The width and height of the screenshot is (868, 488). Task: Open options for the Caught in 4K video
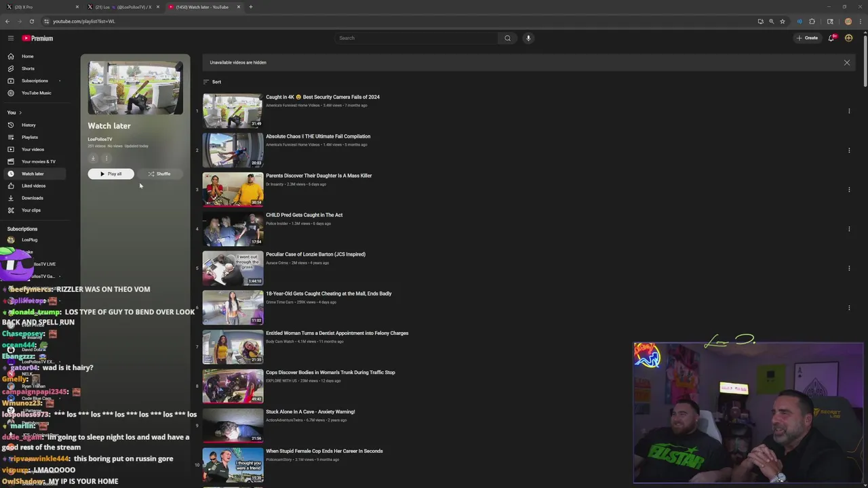click(849, 111)
